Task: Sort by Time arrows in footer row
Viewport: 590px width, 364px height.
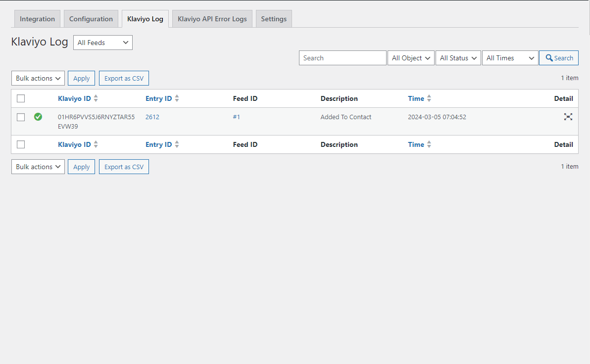Action: (x=429, y=144)
